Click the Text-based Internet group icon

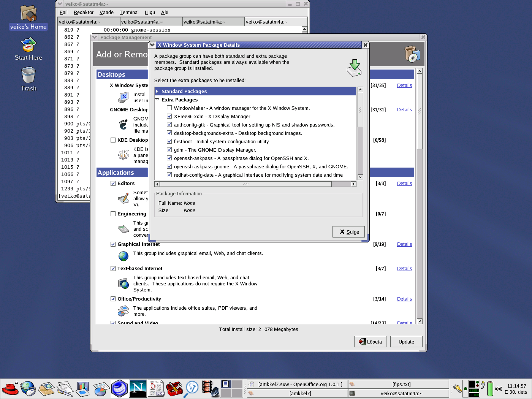(x=123, y=283)
